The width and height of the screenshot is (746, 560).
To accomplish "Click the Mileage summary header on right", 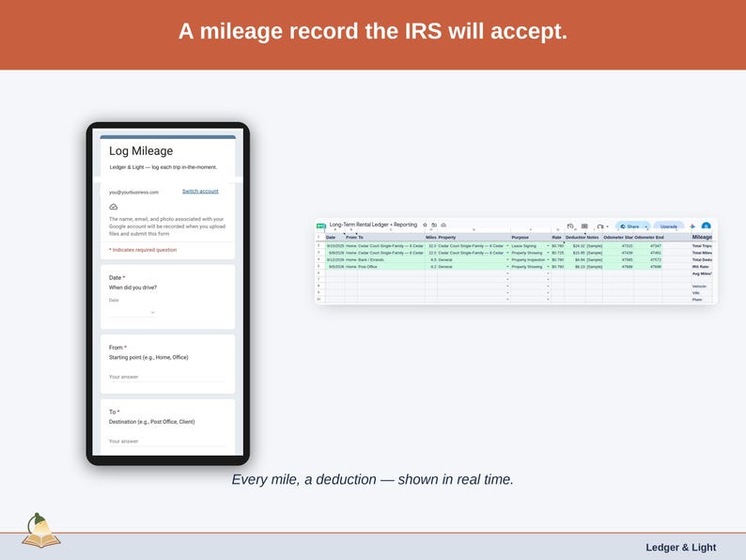I will (702, 237).
